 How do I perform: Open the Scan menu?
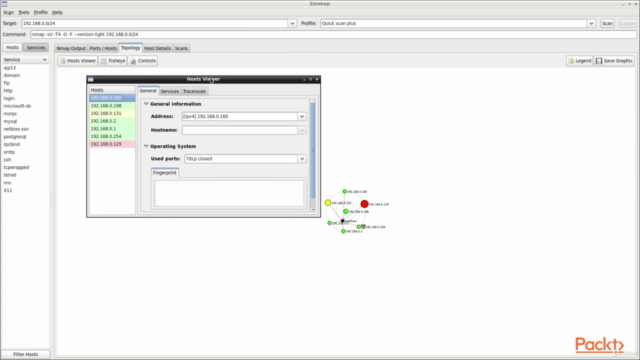point(8,12)
